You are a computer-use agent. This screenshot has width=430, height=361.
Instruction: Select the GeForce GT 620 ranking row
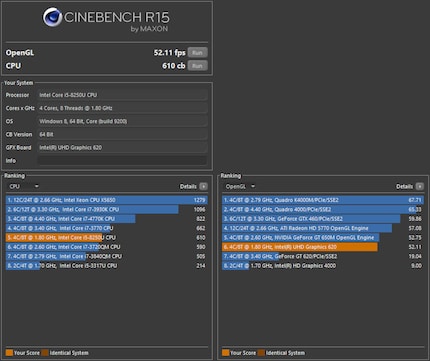(x=323, y=256)
